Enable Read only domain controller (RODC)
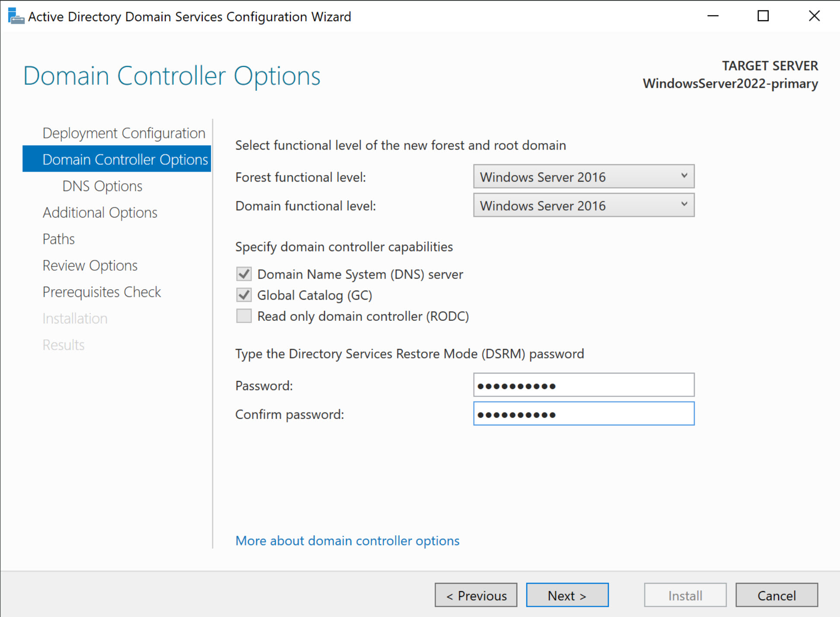 [x=244, y=316]
